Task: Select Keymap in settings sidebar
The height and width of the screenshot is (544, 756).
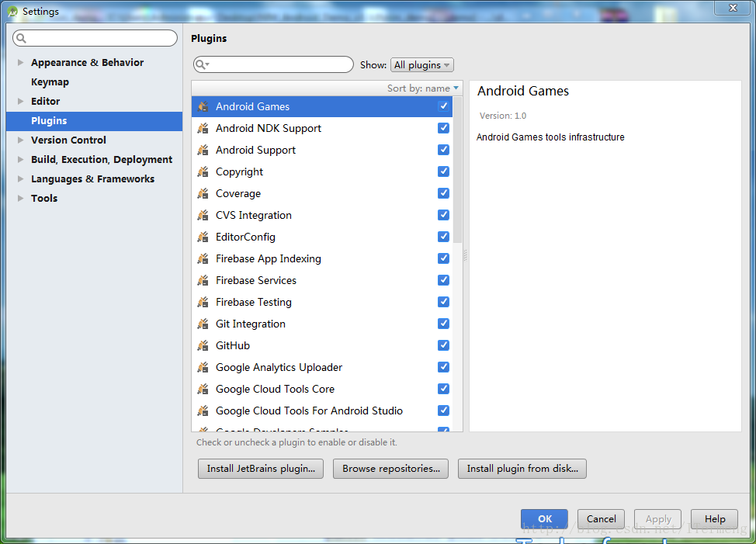Action: coord(50,82)
